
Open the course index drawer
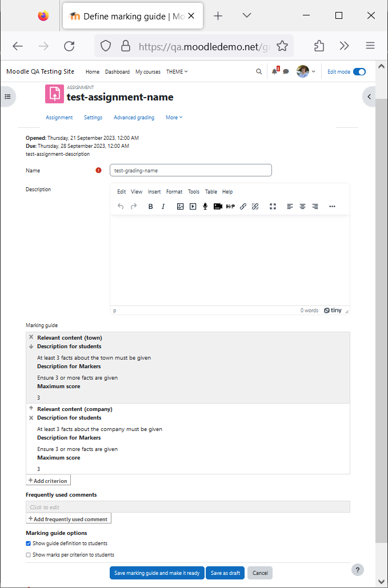(7, 96)
